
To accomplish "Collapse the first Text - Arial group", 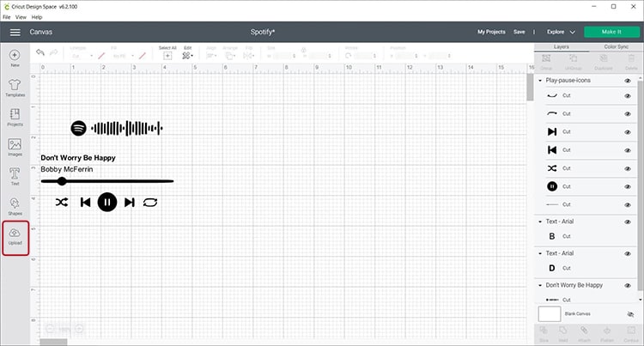I will pyautogui.click(x=540, y=222).
